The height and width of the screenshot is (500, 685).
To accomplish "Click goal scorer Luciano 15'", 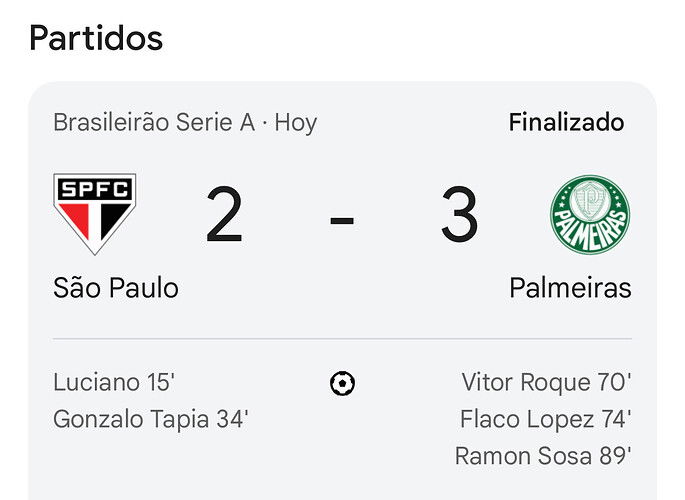I will point(114,382).
